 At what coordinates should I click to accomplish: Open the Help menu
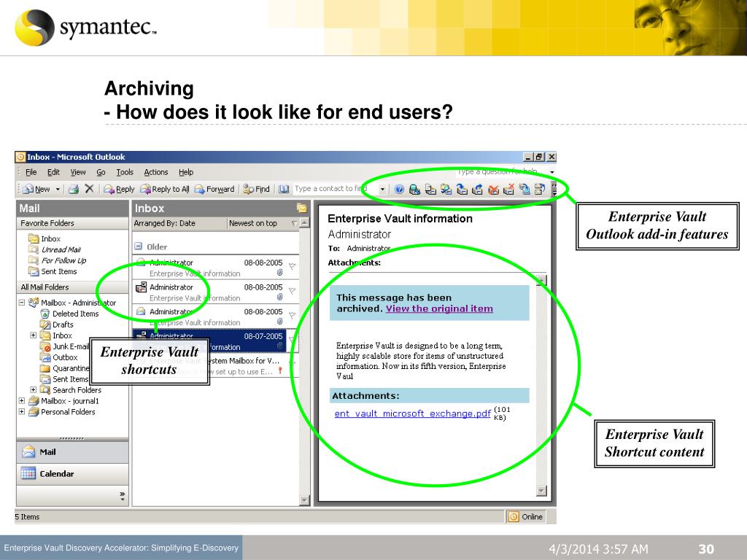(x=186, y=172)
